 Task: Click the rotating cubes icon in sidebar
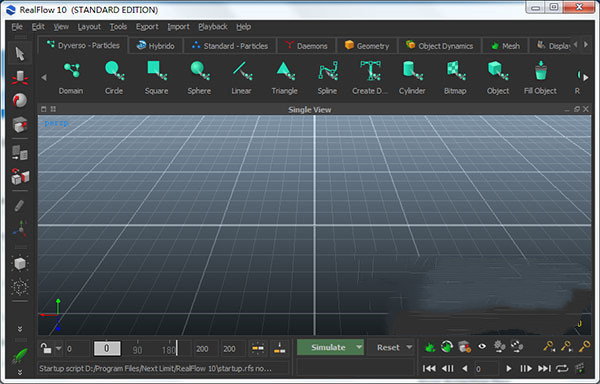pos(20,177)
